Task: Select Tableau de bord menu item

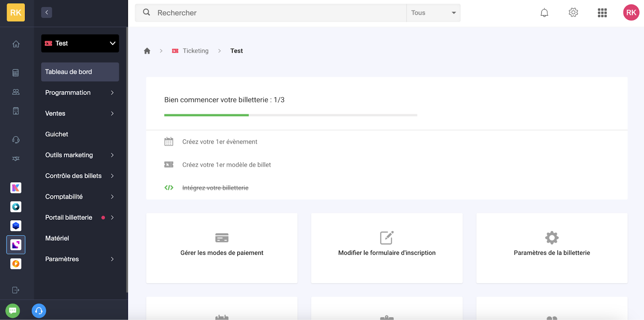Action: [x=80, y=72]
